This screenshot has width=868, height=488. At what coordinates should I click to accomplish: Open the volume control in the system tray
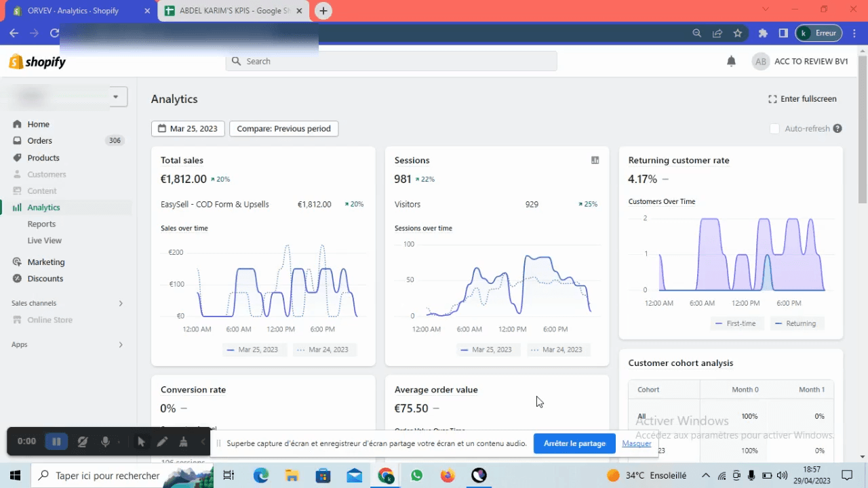pyautogui.click(x=782, y=475)
